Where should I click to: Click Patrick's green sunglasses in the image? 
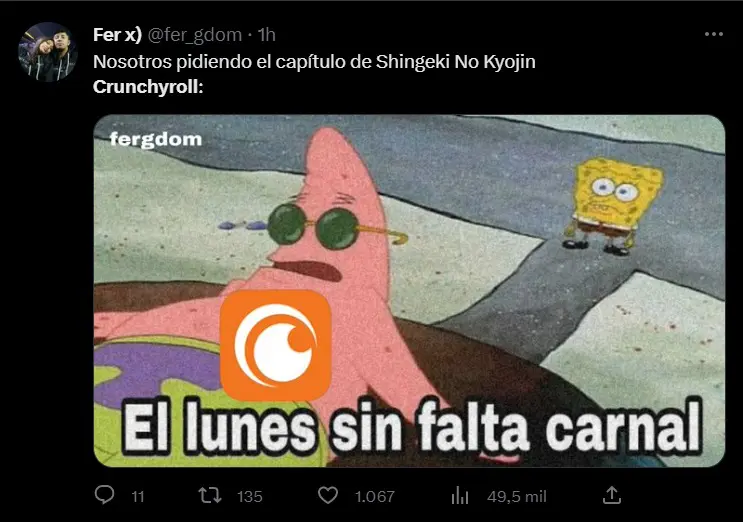[314, 226]
